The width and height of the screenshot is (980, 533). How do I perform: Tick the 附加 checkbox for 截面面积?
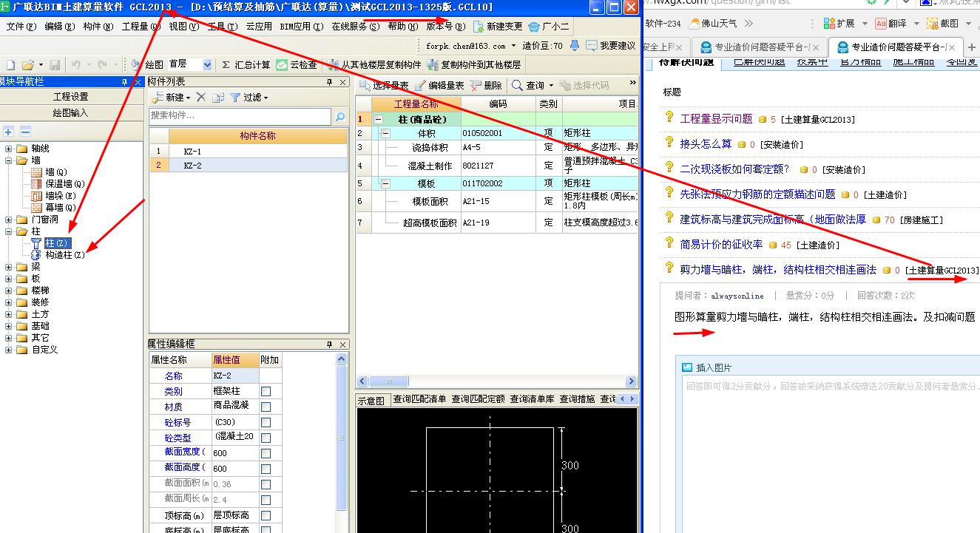266,484
